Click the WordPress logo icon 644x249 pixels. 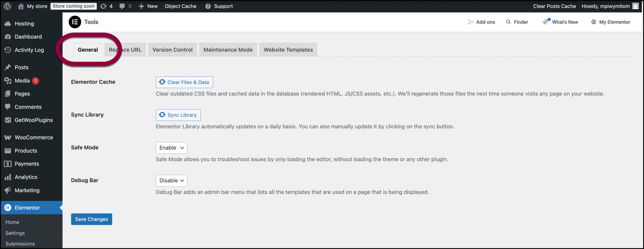8,6
